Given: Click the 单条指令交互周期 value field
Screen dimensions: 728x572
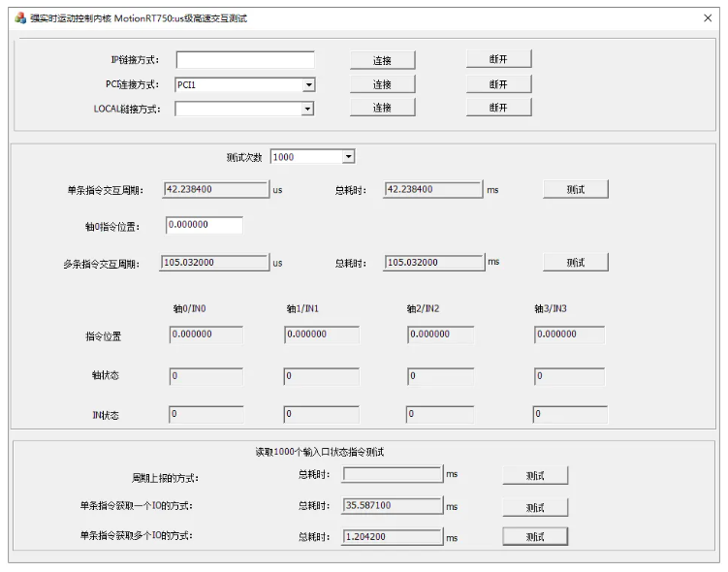Looking at the screenshot, I should 215,189.
